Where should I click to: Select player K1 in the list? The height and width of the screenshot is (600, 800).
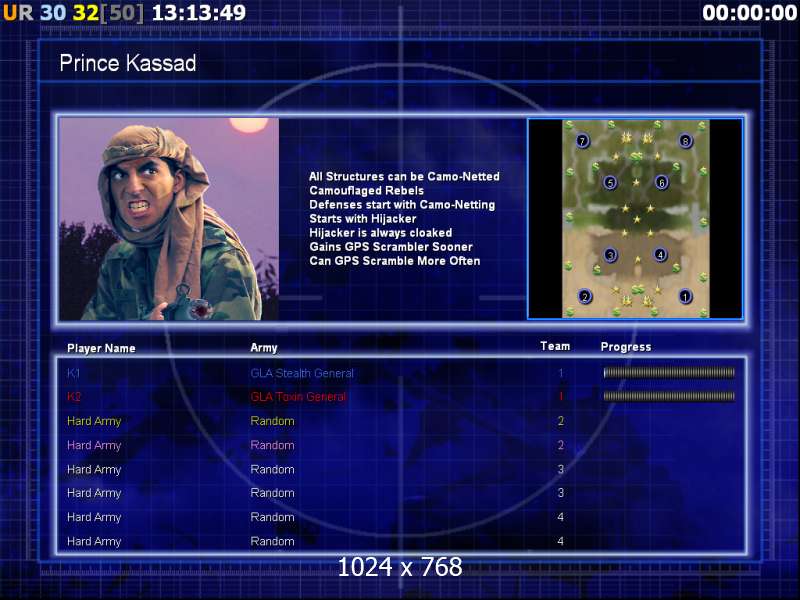point(73,373)
